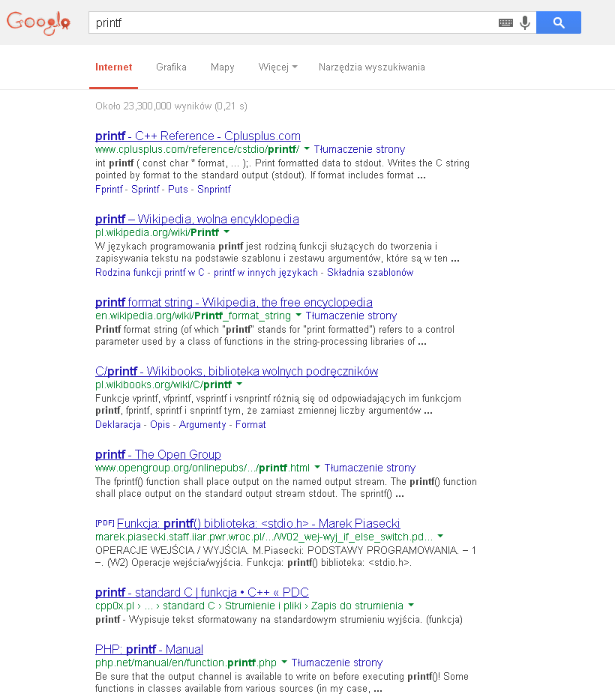Open printf - standard C funkcja PDC result
Screen dimensions: 615x700
coord(202,592)
